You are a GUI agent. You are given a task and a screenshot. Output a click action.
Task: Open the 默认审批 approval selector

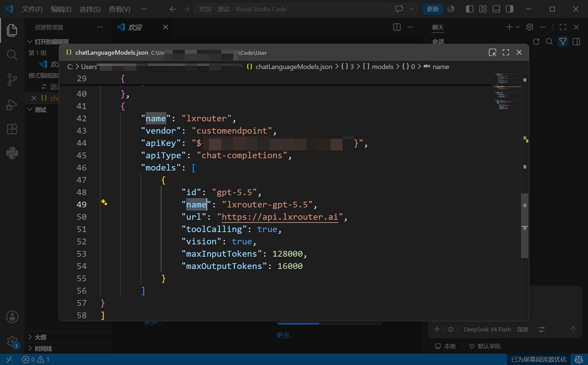point(485,346)
